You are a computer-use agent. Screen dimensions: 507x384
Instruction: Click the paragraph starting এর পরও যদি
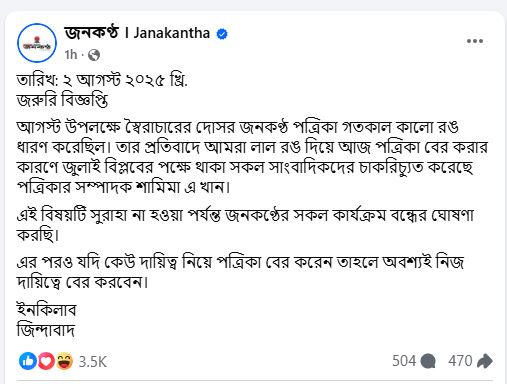(x=240, y=272)
